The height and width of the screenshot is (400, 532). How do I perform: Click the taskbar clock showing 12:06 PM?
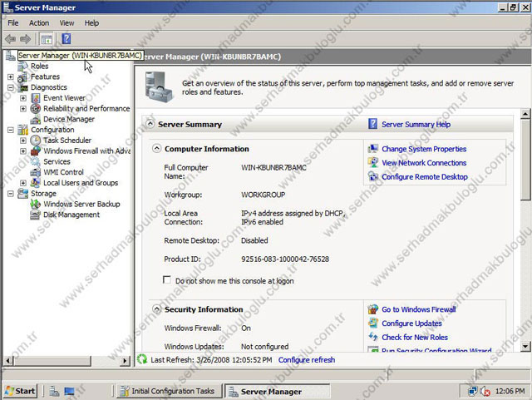510,391
